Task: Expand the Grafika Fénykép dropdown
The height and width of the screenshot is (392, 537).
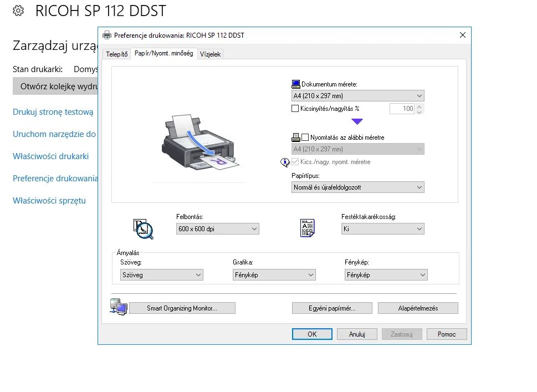Action: 274,275
